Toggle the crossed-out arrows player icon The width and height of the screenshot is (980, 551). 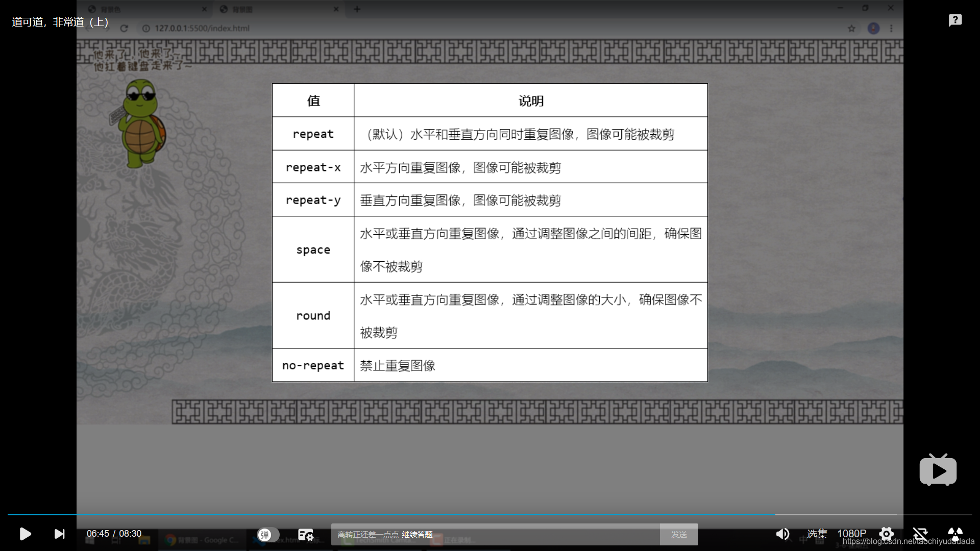click(920, 534)
